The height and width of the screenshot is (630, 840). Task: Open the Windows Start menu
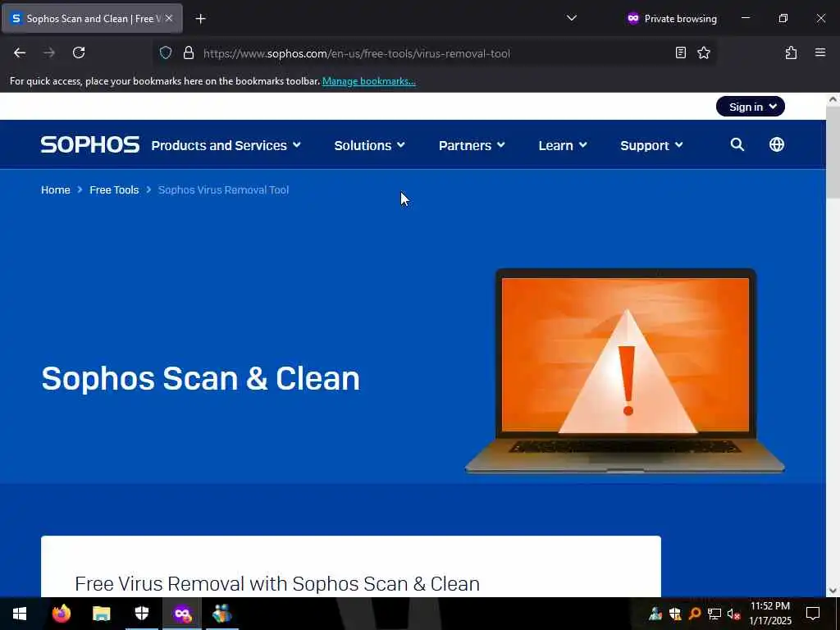(20, 614)
